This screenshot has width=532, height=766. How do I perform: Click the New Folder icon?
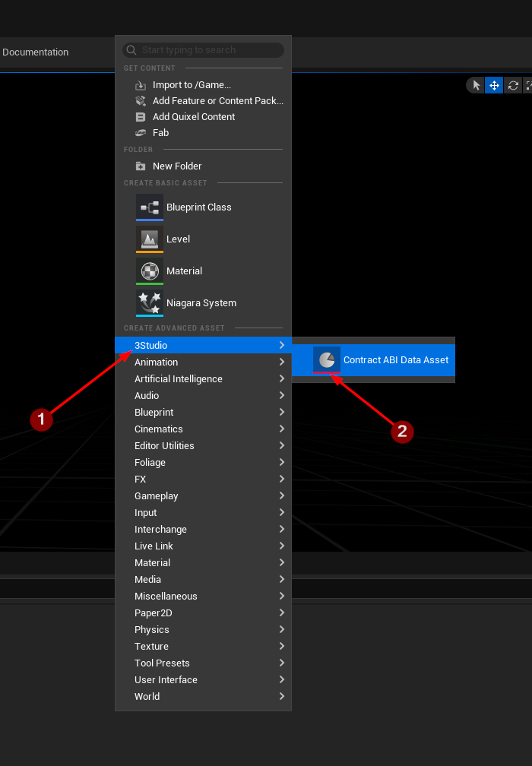pyautogui.click(x=140, y=166)
